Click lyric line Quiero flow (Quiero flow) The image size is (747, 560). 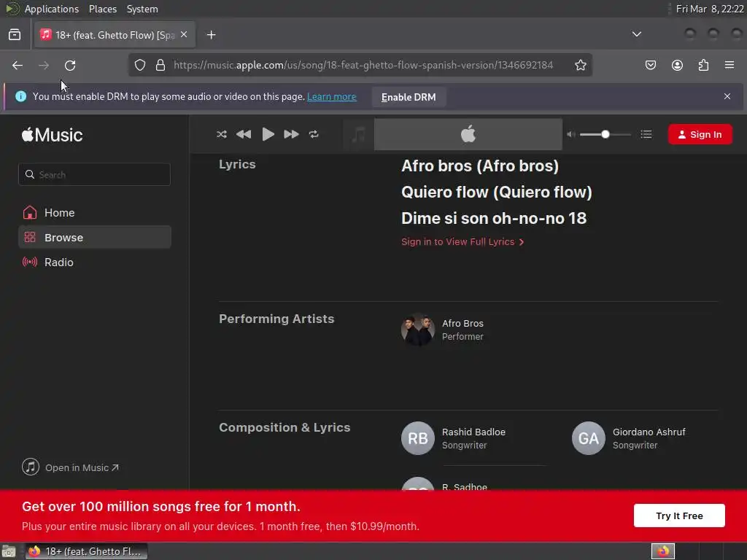coord(496,192)
